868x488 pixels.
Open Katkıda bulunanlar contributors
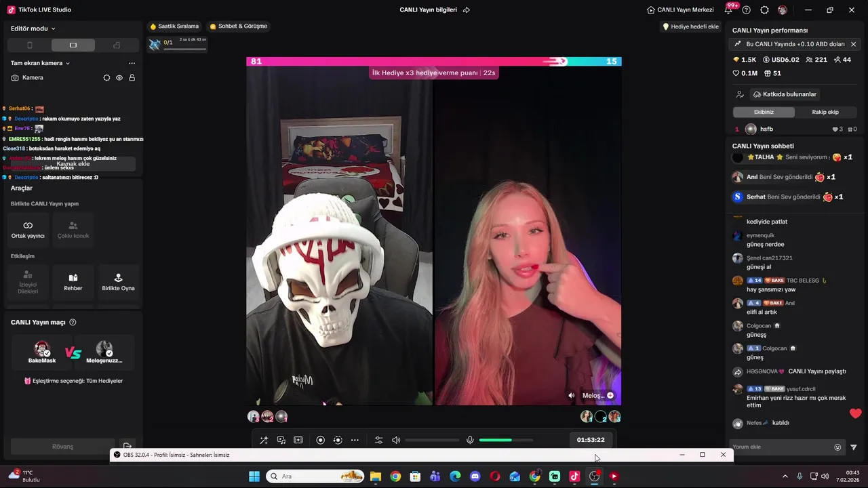tap(785, 94)
